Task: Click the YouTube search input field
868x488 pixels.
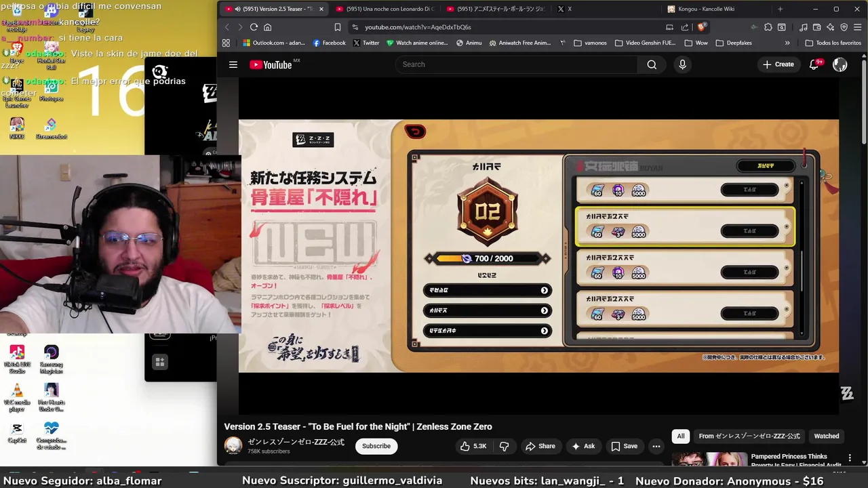Action: 516,64
